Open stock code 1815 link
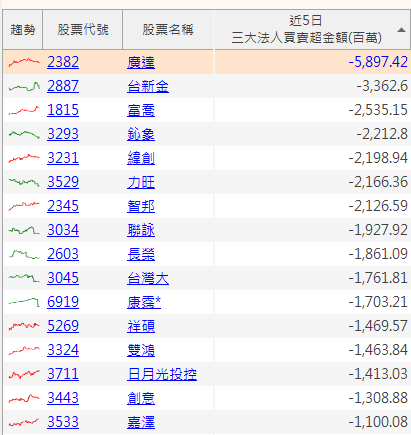 [63, 110]
